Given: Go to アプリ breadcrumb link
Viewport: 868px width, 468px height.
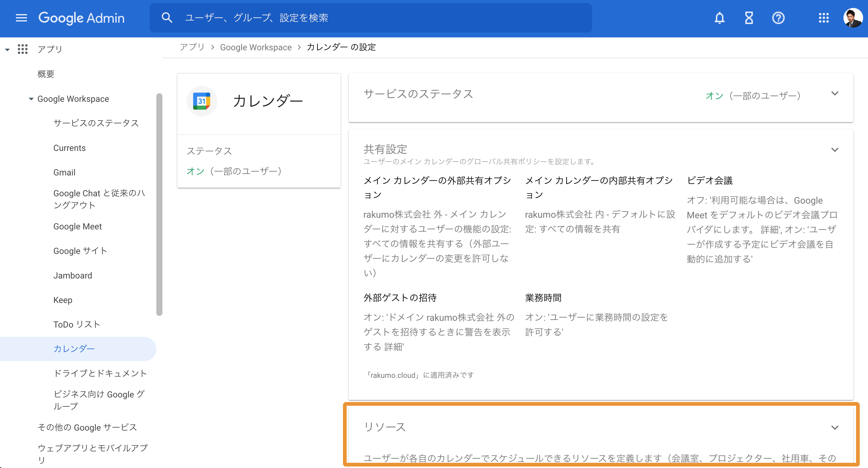Looking at the screenshot, I should point(192,47).
